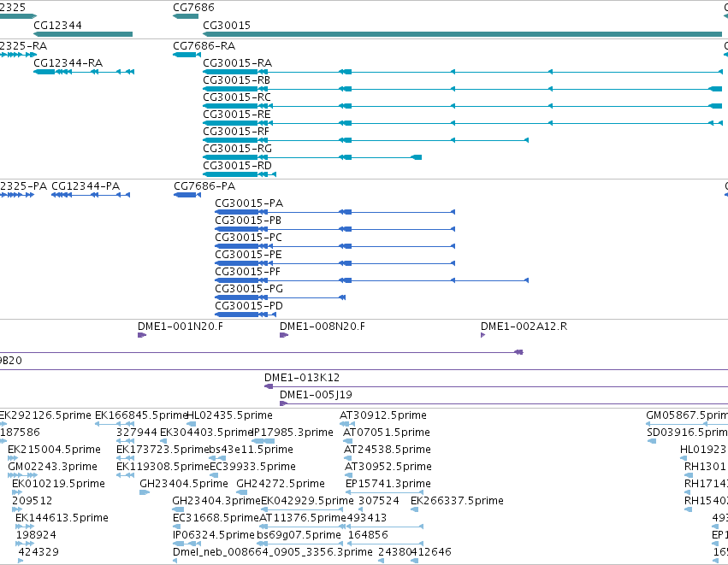The image size is (728, 565).
Task: Click the DME1-013K12 clone label
Action: [x=302, y=378]
